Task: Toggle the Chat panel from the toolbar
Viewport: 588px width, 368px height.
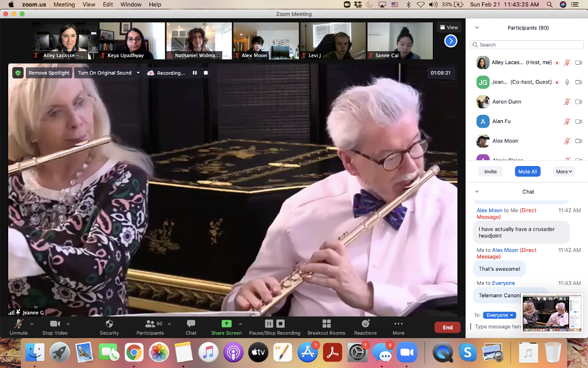Action: tap(191, 327)
